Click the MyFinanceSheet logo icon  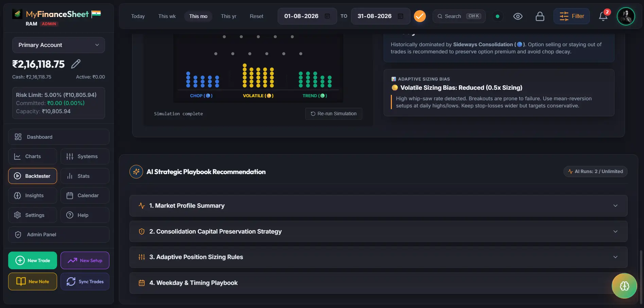(17, 14)
